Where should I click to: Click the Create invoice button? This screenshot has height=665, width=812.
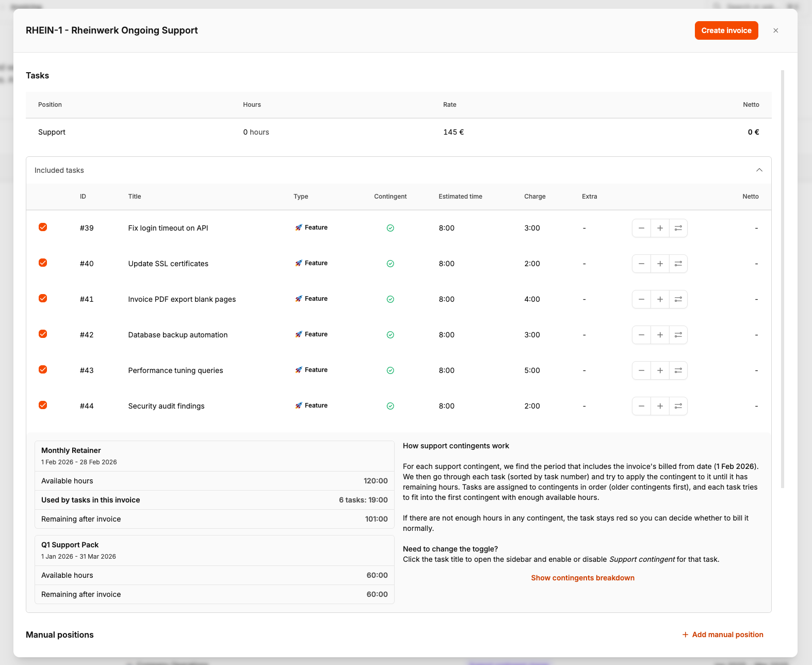tap(726, 30)
